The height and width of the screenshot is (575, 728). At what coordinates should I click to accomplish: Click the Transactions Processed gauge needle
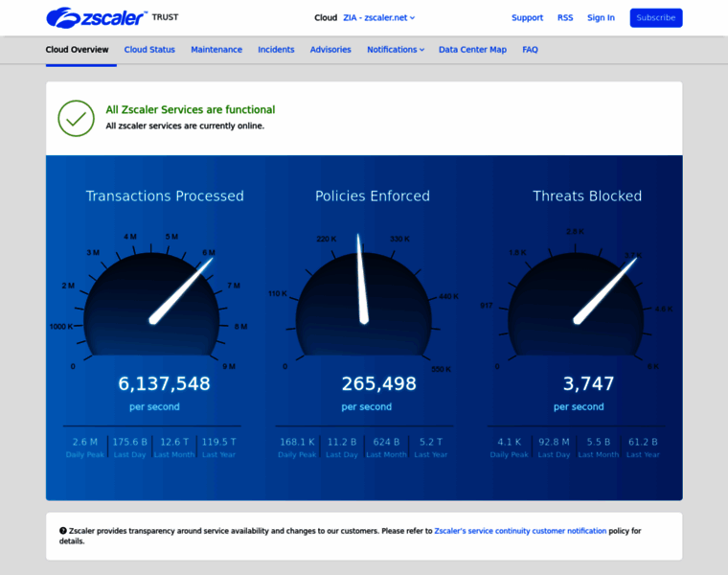[181, 290]
